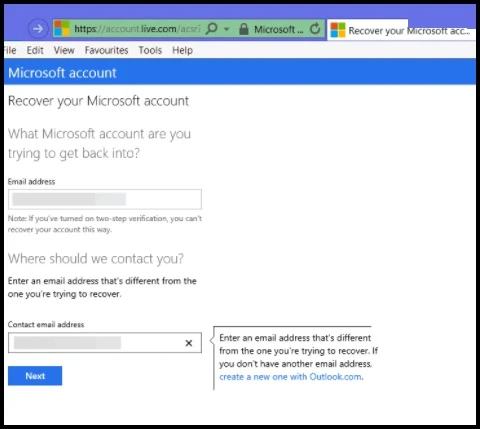Click the Microsoft certificate name label beside padlock

pos(279,29)
